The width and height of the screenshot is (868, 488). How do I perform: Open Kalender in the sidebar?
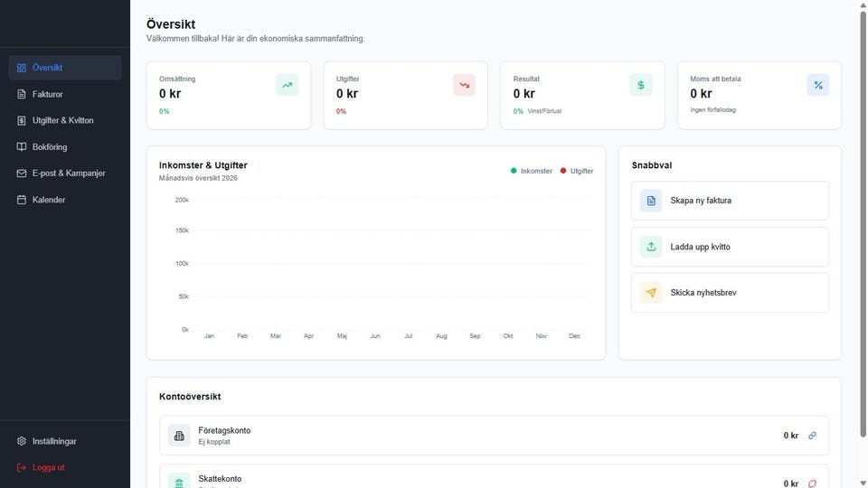click(49, 200)
